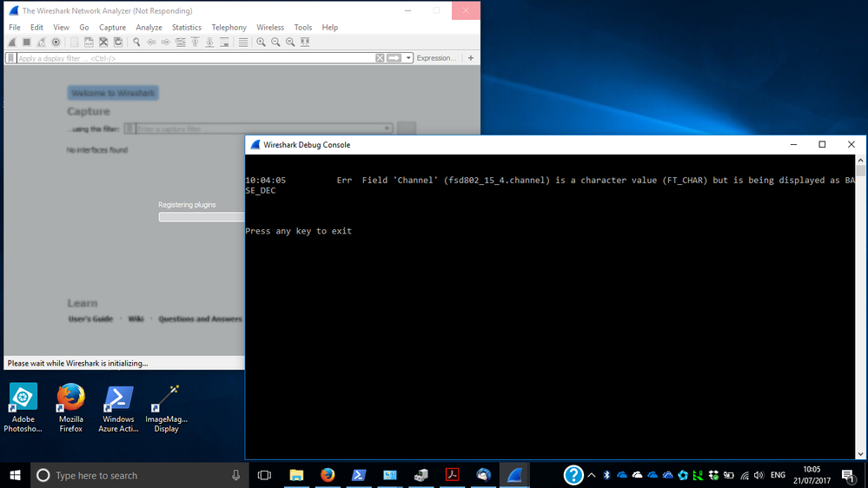868x488 pixels.
Task: Click the taskbar search box
Action: [140, 475]
